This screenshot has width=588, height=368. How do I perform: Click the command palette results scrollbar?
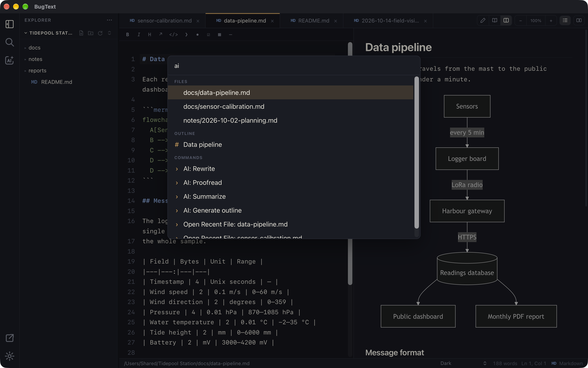click(x=416, y=153)
